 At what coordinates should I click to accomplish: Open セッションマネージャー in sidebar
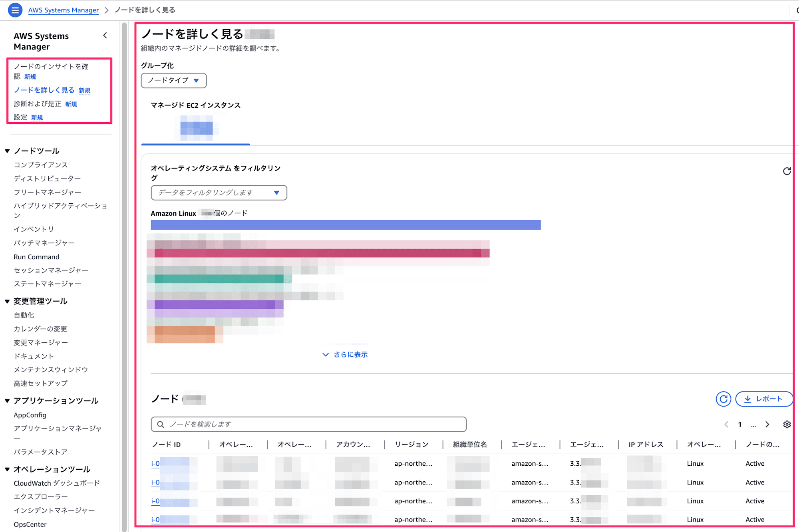[x=51, y=270]
